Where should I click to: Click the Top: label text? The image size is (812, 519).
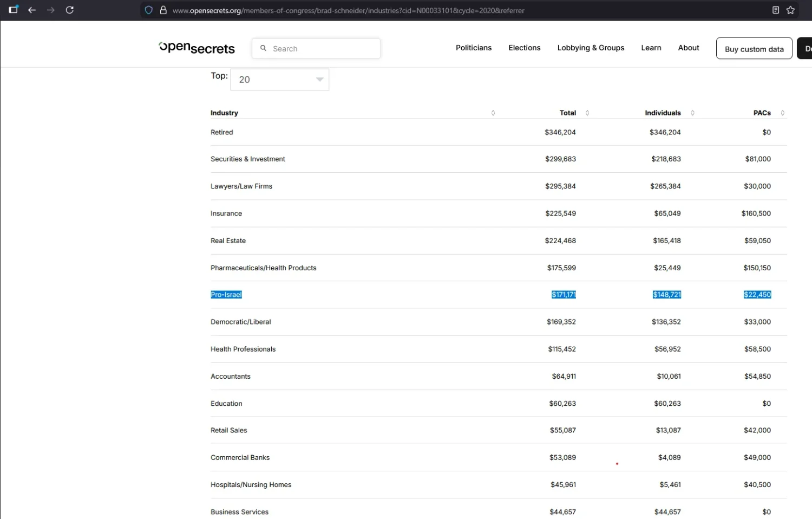219,76
